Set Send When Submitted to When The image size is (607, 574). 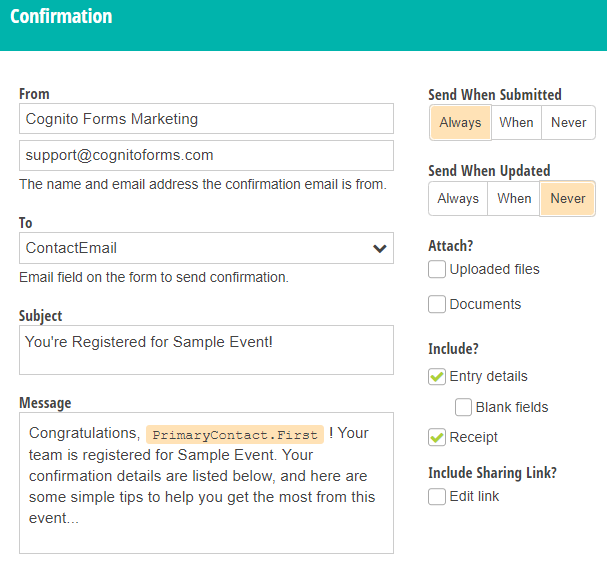516,122
